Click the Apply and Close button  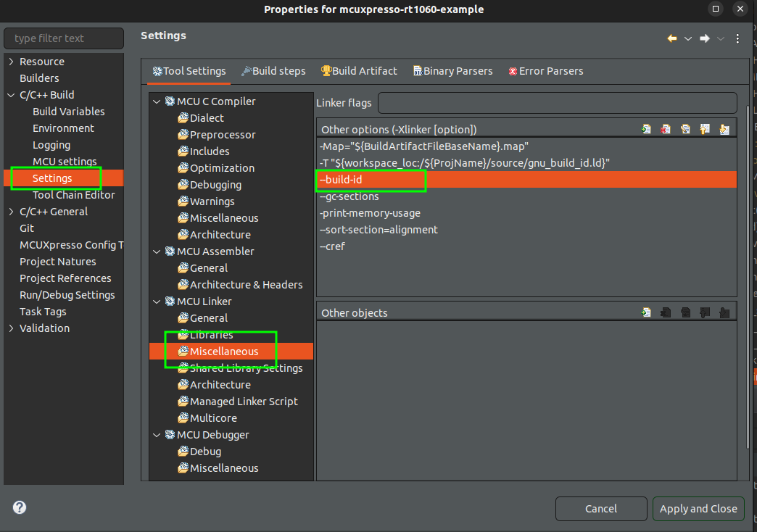tap(698, 509)
